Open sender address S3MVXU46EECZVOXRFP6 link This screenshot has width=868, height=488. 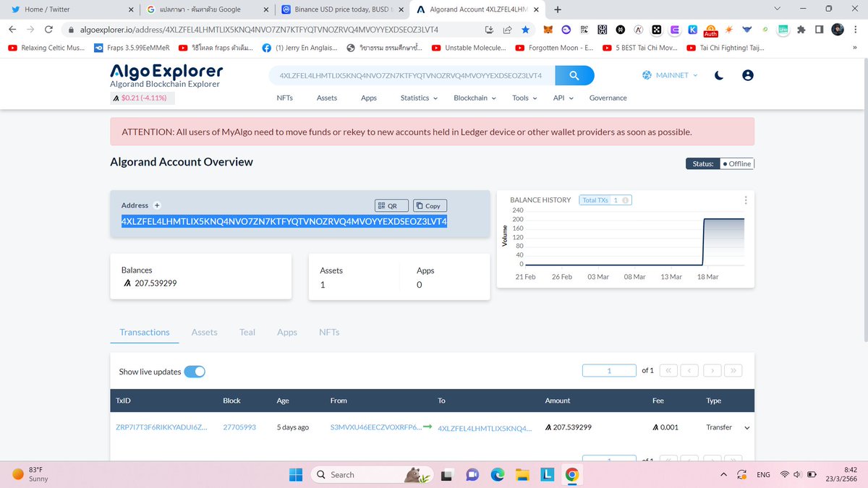pos(376,427)
